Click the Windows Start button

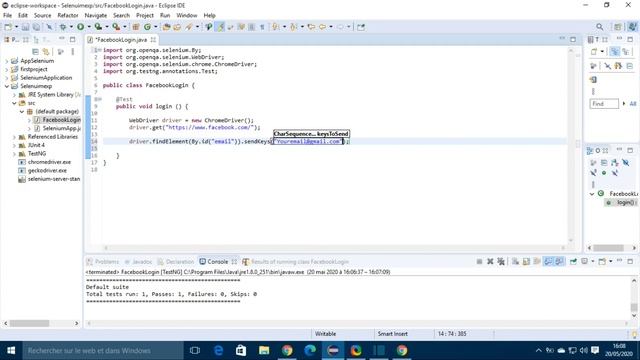(11, 350)
